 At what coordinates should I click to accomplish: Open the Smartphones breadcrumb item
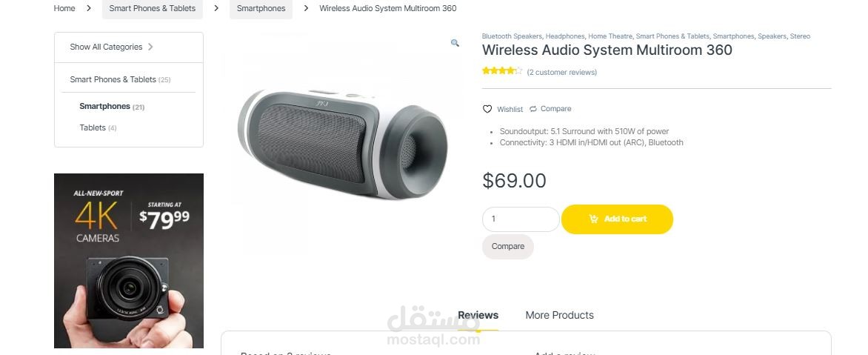261,8
